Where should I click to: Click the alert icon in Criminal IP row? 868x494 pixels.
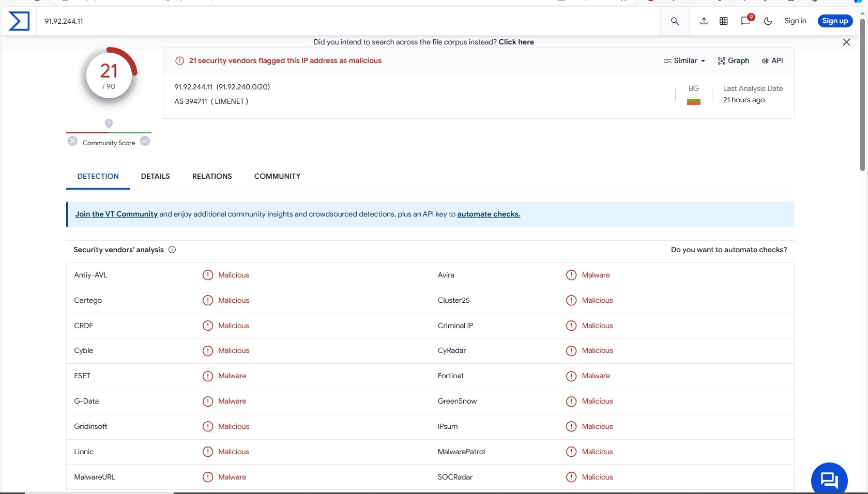point(571,326)
